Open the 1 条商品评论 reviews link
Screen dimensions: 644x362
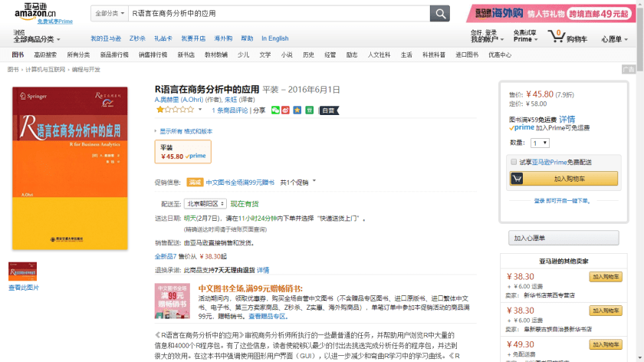tap(230, 110)
